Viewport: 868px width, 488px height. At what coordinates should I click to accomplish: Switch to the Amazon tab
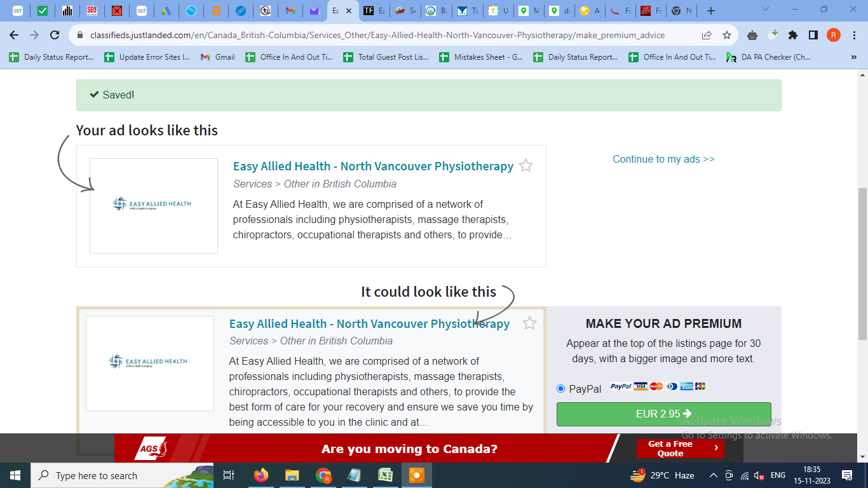tap(215, 11)
